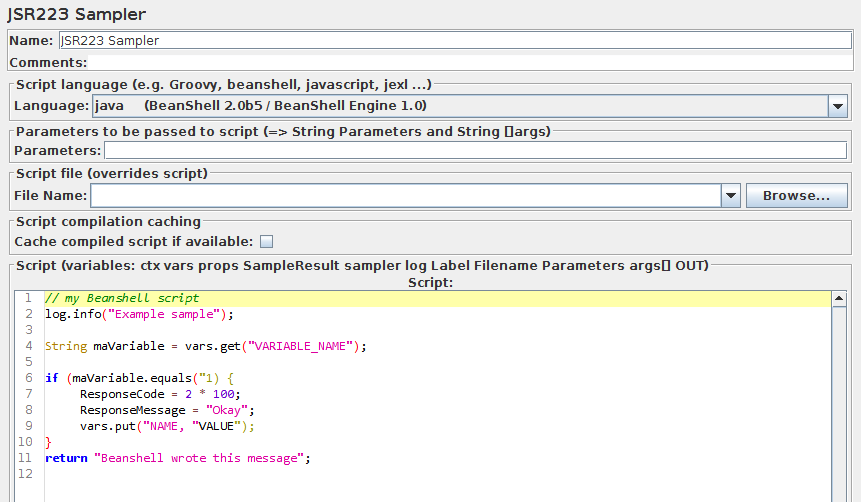
Task: Click the 'String maVariable' declaration line
Action: 206,346
